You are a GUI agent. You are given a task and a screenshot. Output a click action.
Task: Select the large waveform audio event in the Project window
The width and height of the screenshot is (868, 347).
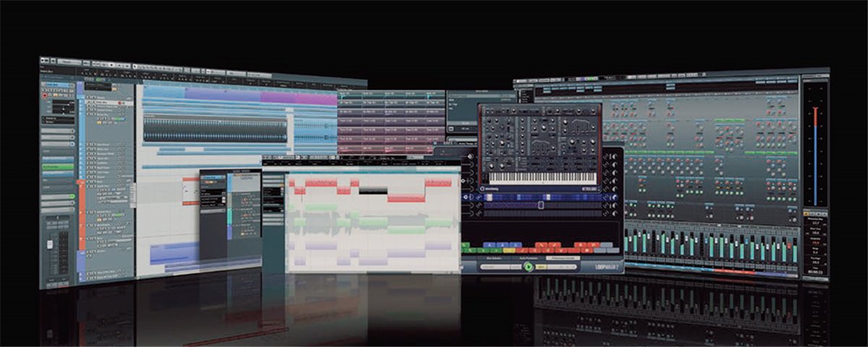(215, 131)
